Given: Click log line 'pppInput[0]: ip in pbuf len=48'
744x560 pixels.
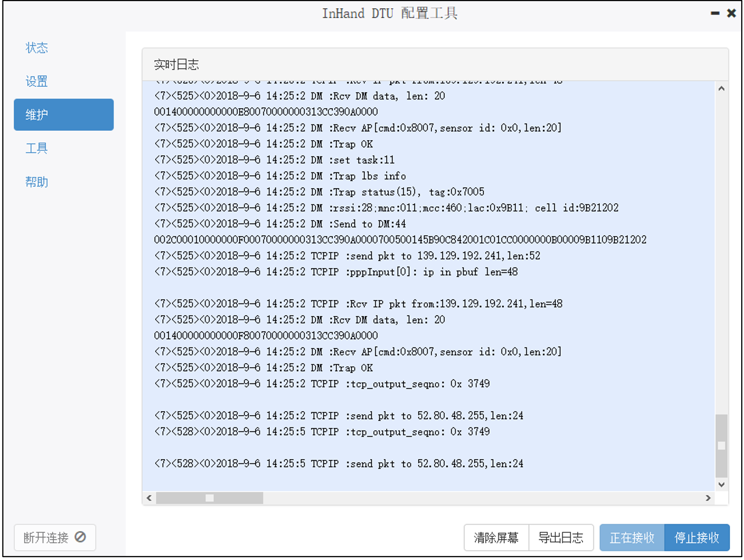Looking at the screenshot, I should point(336,272).
